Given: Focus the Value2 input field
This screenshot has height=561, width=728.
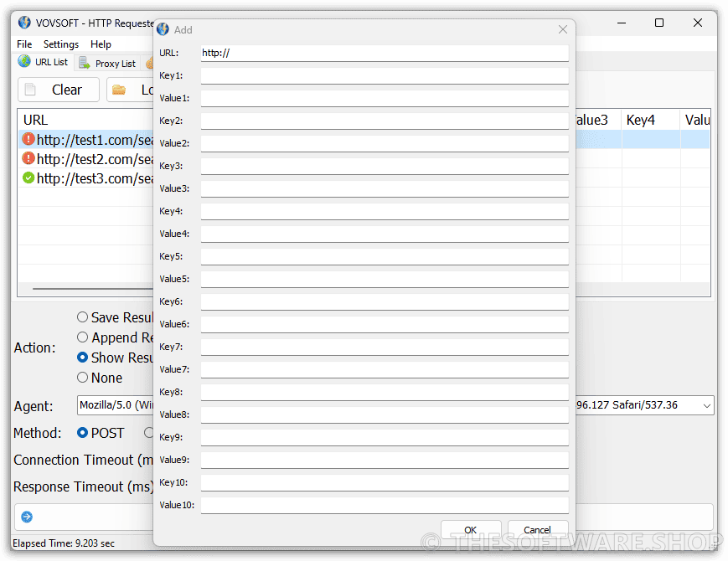Looking at the screenshot, I should (x=385, y=143).
